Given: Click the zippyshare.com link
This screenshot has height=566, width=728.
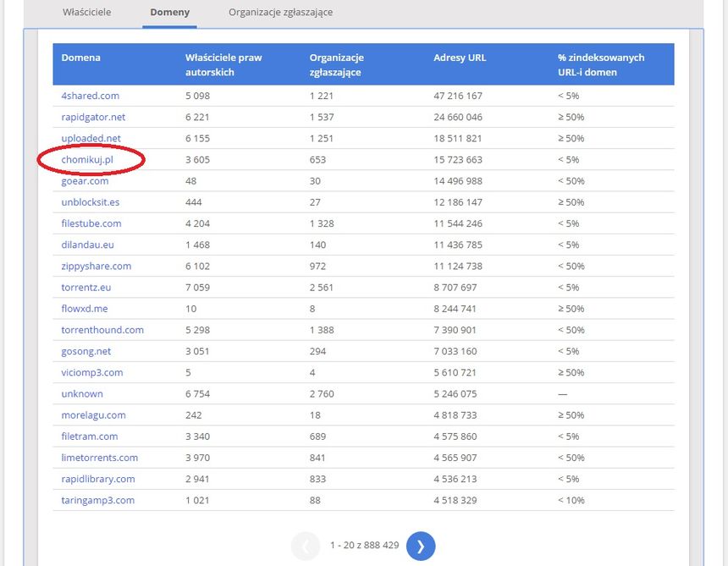Looking at the screenshot, I should pyautogui.click(x=97, y=267).
